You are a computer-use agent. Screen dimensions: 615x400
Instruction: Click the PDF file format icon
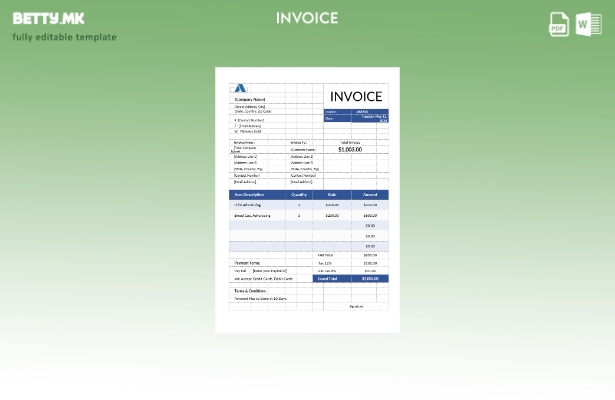(x=559, y=24)
